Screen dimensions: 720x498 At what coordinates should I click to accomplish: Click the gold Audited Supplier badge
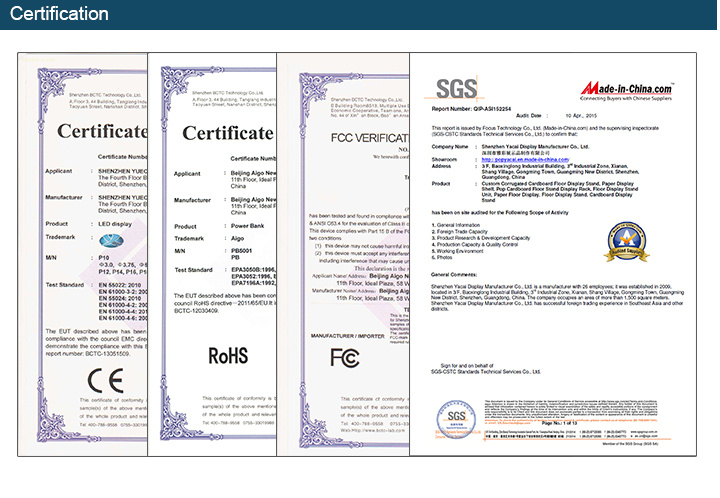(626, 242)
